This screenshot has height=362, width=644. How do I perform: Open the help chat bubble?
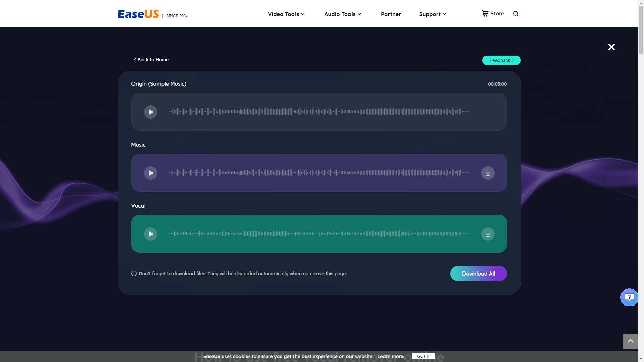pyautogui.click(x=629, y=297)
